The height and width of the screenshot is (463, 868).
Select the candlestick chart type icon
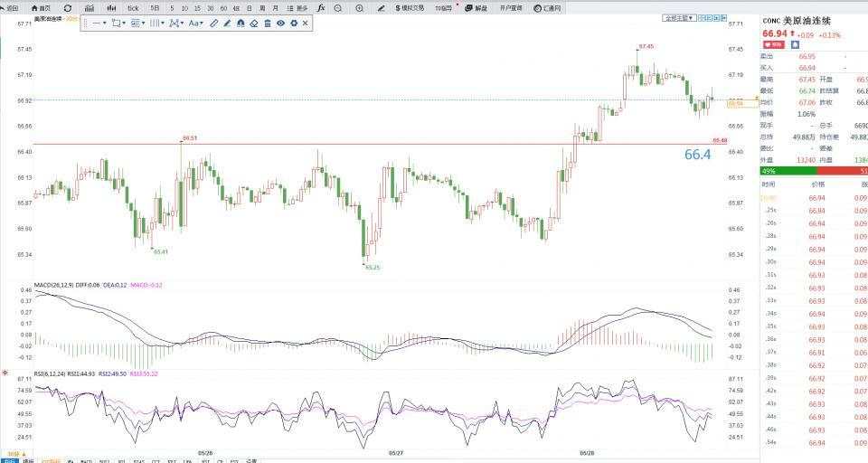(x=111, y=8)
